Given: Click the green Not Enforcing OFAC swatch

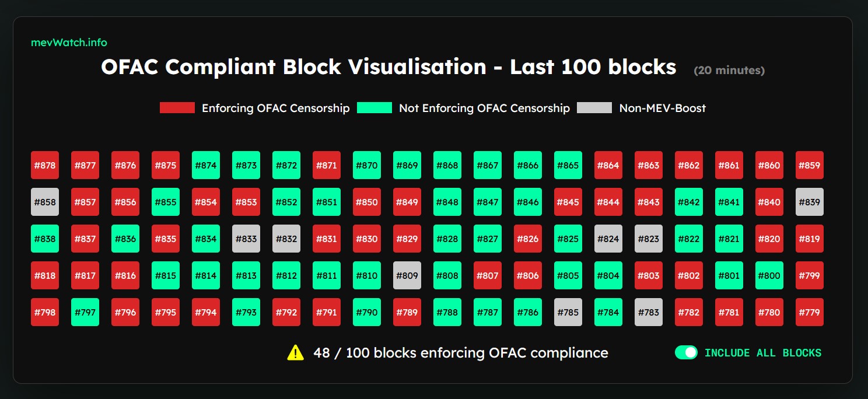Looking at the screenshot, I should pyautogui.click(x=374, y=108).
